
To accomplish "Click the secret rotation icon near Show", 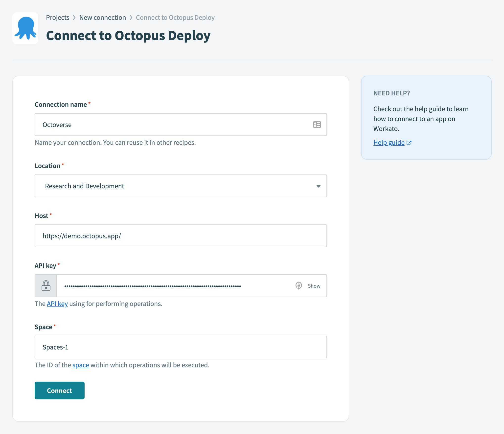I will (x=299, y=286).
